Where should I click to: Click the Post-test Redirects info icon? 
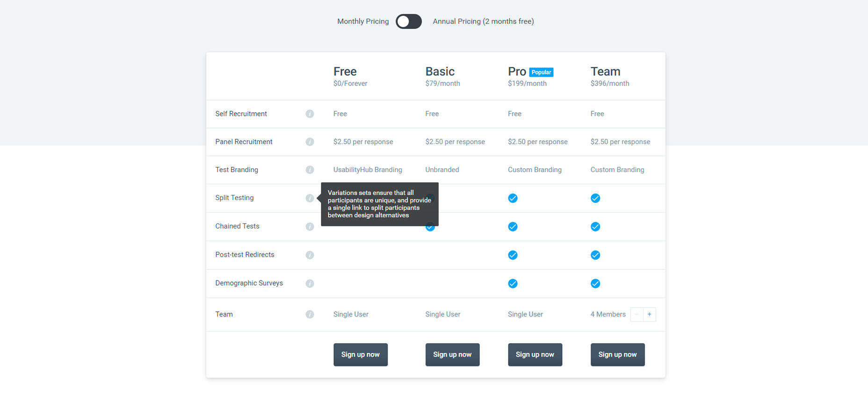[310, 255]
